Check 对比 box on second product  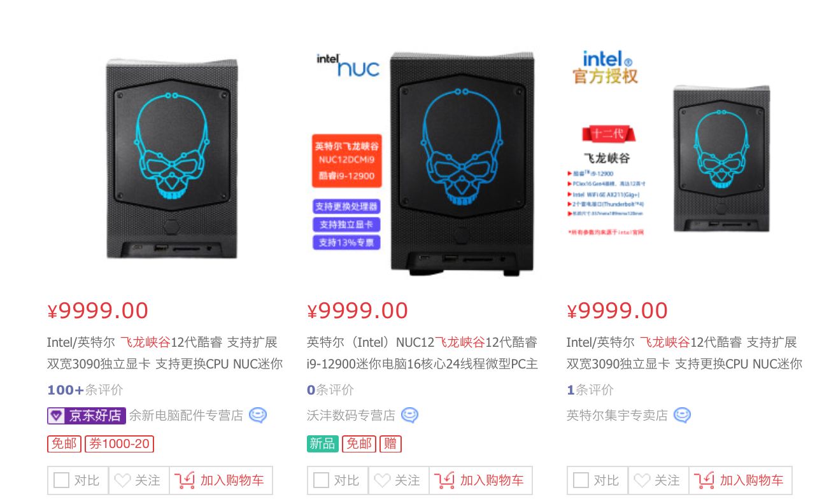(x=321, y=480)
